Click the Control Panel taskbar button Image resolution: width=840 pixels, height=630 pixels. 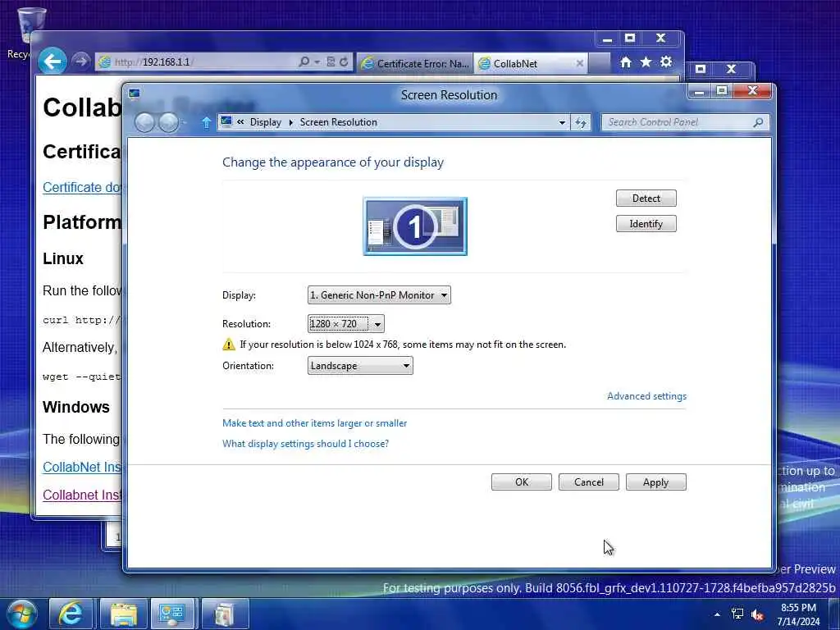[x=173, y=614]
